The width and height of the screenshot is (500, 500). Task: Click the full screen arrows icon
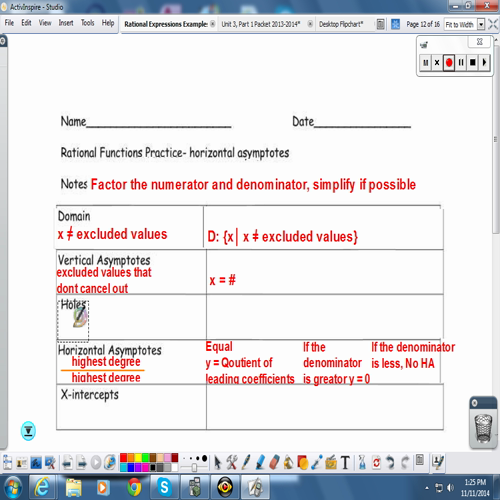493,24
